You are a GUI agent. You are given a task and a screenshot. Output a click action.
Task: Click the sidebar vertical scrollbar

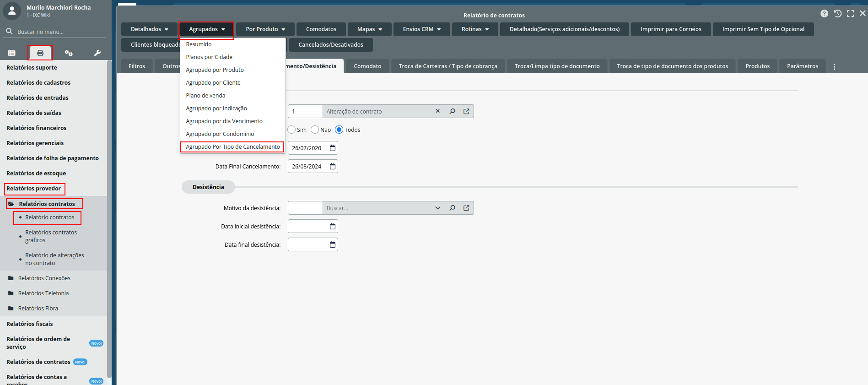109,220
